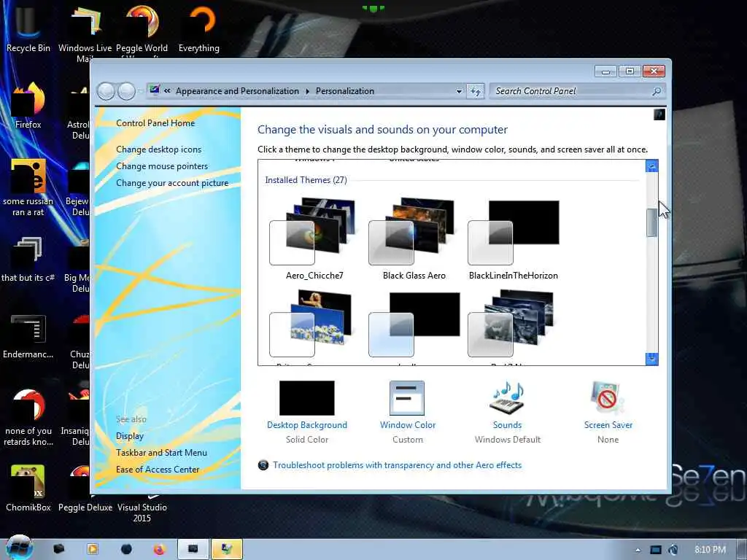Open the "that but its c#" desktop icon
The image size is (747, 560).
pyautogui.click(x=28, y=259)
